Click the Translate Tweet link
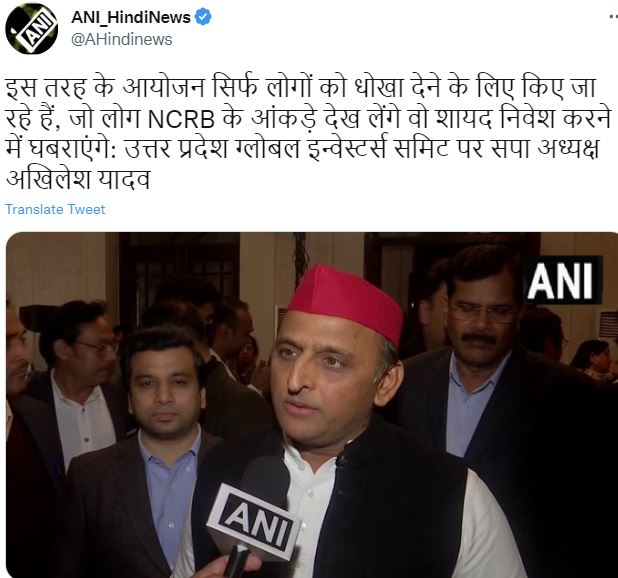This screenshot has height=578, width=618. pos(55,209)
